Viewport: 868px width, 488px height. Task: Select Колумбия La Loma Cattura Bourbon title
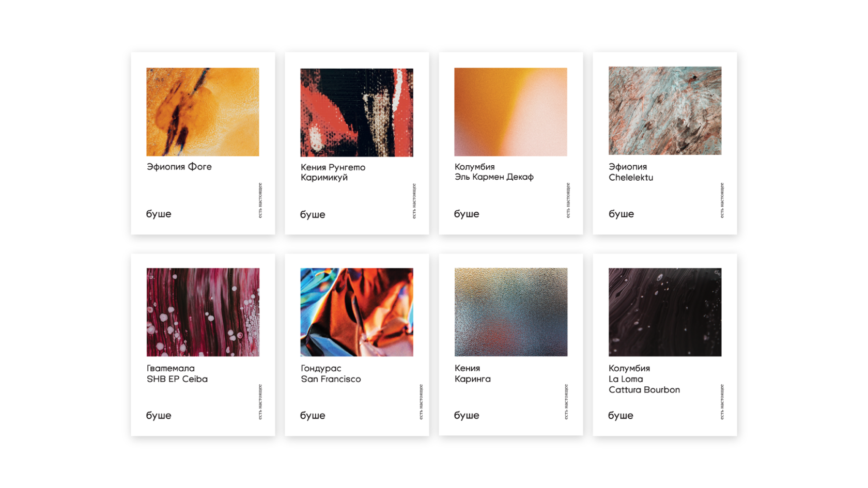pyautogui.click(x=644, y=379)
